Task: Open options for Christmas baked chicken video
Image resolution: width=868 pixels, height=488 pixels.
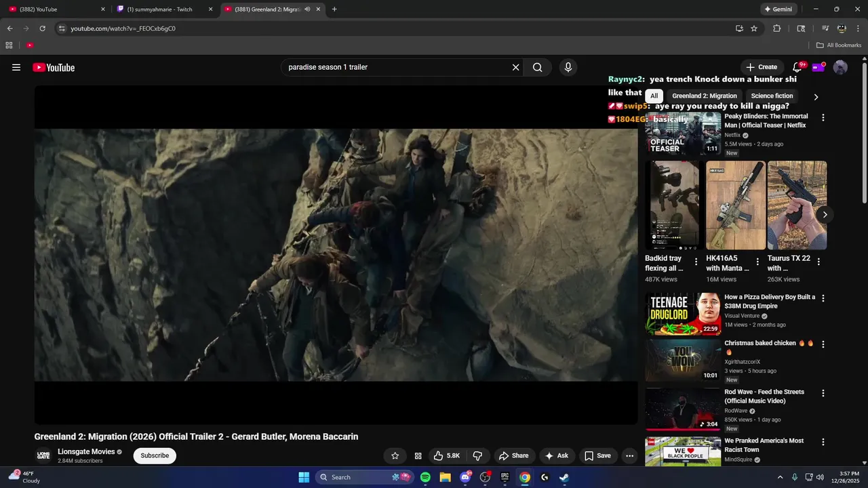Action: pos(823,344)
